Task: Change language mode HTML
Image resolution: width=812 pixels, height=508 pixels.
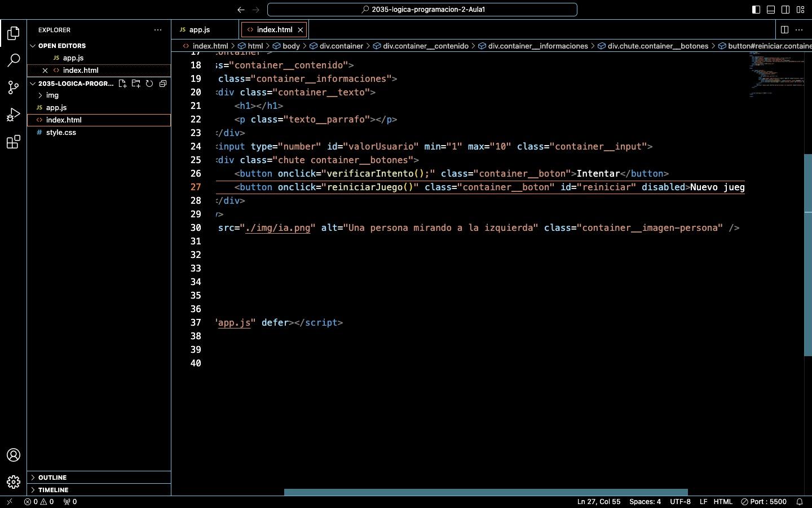Action: point(723,502)
